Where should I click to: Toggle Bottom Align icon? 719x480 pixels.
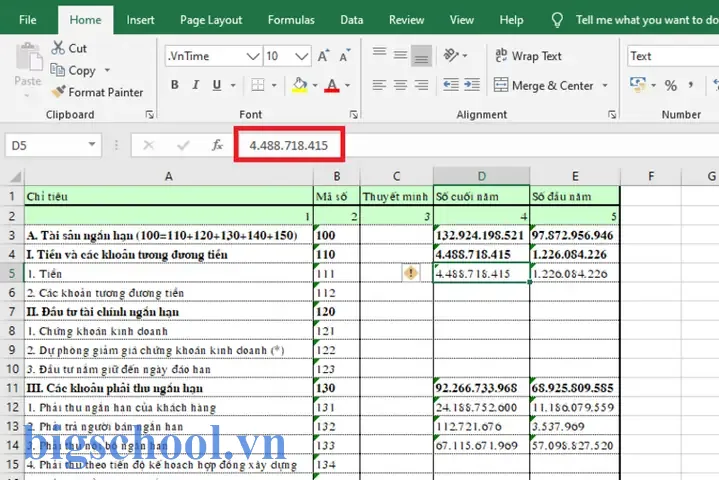[421, 56]
